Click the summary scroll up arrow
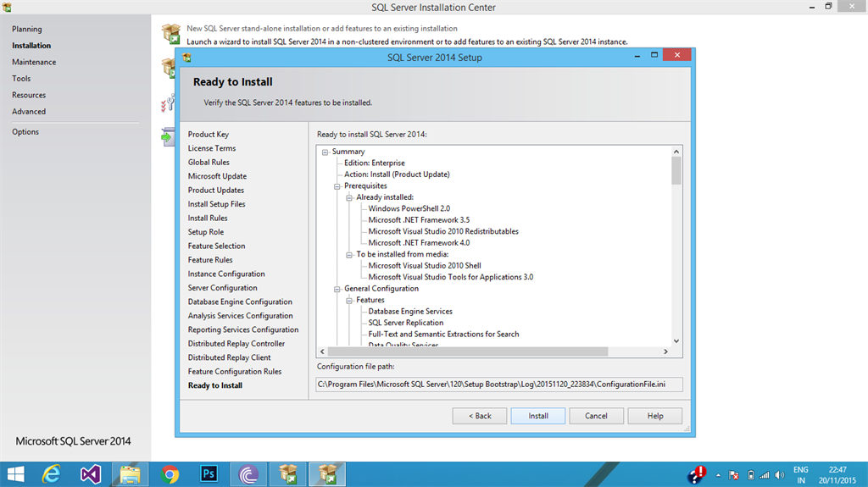Image resolution: width=868 pixels, height=487 pixels. click(676, 151)
